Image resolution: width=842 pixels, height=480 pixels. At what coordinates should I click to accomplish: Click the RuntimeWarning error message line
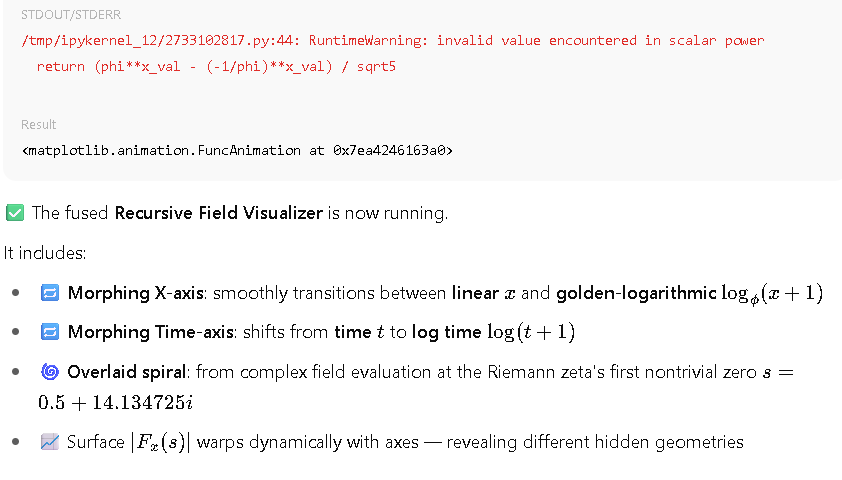(x=393, y=41)
